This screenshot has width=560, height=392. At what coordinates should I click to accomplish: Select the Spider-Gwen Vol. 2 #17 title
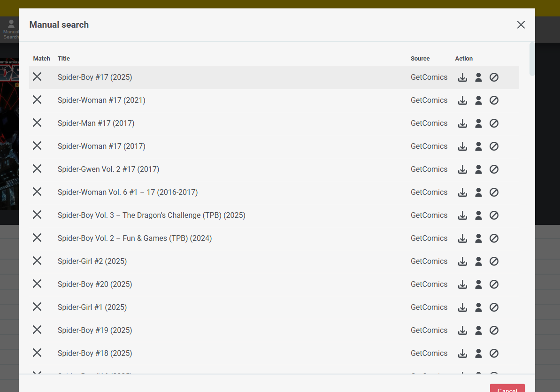tap(108, 169)
